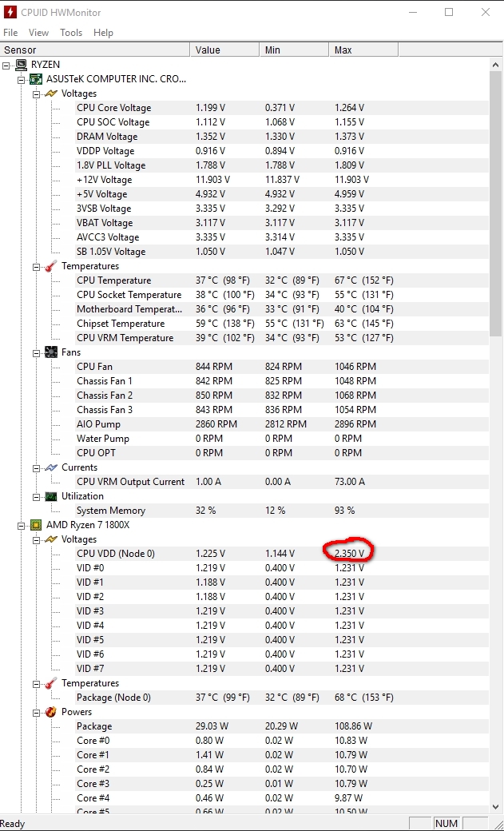Image resolution: width=504 pixels, height=831 pixels.
Task: Click the HWMonitor lightning app icon
Action: (10, 13)
